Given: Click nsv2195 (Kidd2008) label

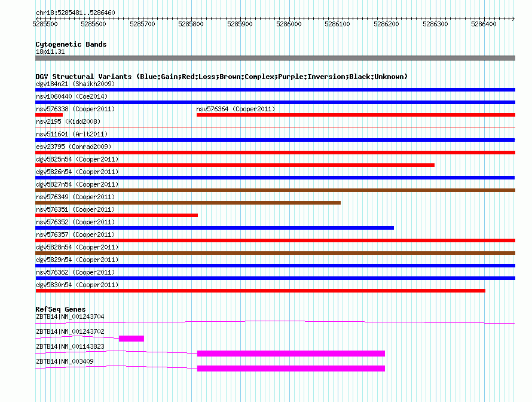Looking at the screenshot, I should pos(68,121).
